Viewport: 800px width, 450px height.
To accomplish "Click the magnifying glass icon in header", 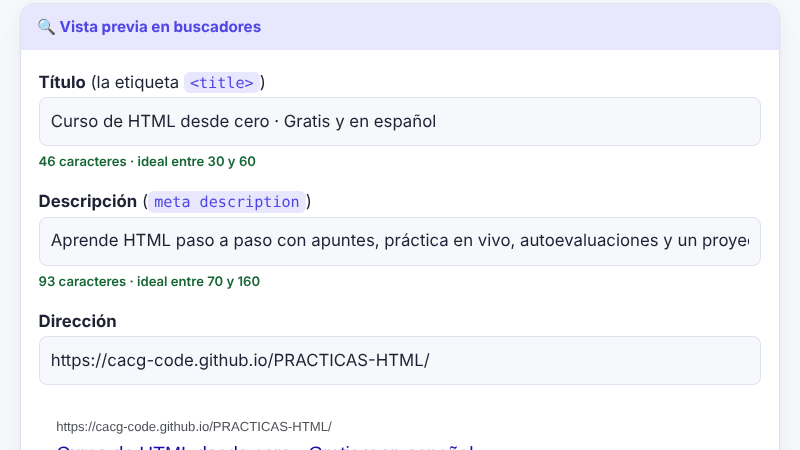I will click(x=46, y=27).
